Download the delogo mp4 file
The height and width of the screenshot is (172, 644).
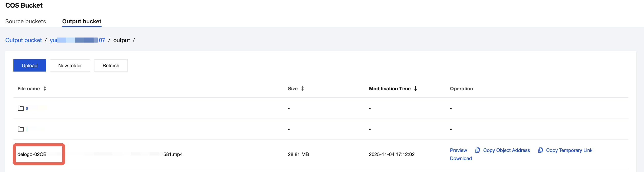461,158
